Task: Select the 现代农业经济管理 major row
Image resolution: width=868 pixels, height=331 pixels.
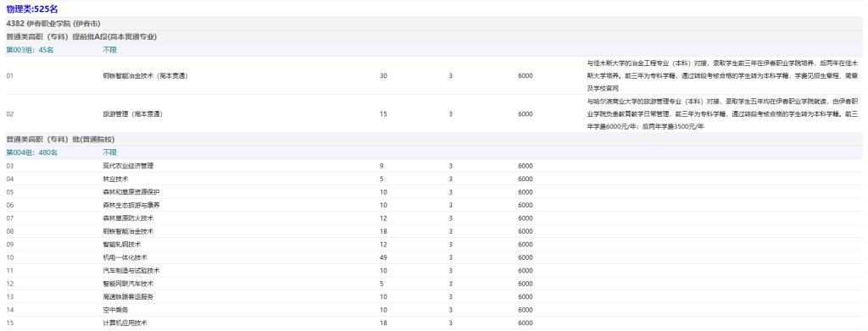Action: tap(434, 166)
